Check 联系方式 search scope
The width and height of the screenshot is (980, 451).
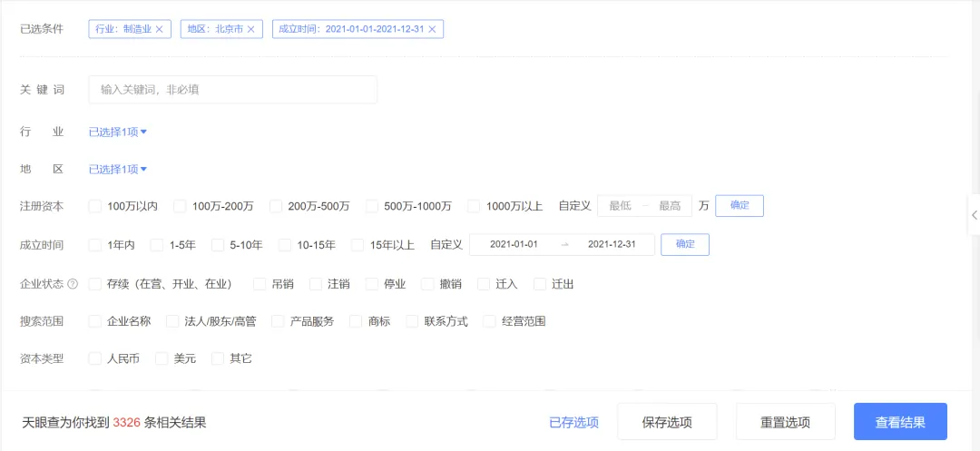[412, 322]
